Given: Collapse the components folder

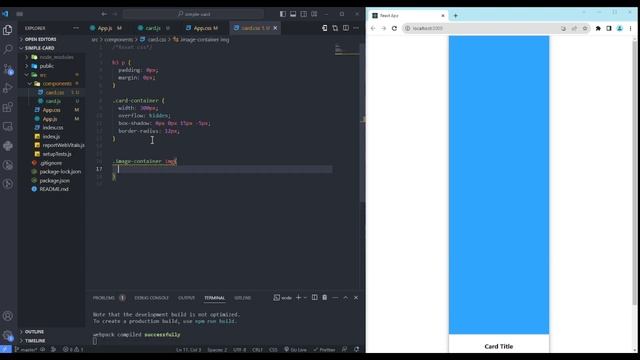Looking at the screenshot, I should click(x=57, y=84).
